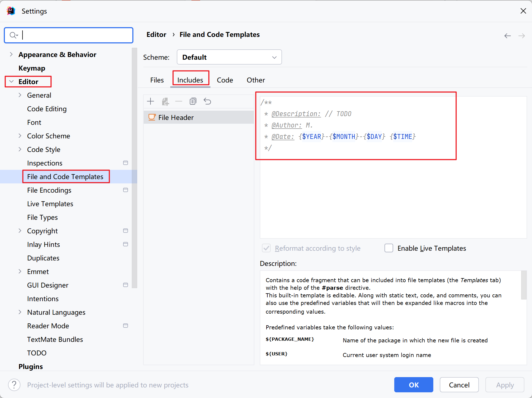
Task: Click the Reset to default icon
Action: point(207,101)
